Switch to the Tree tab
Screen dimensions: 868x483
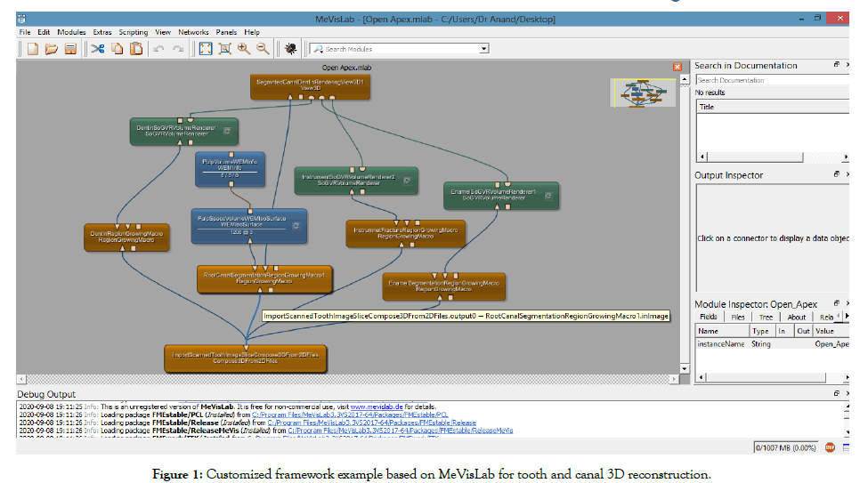point(767,317)
